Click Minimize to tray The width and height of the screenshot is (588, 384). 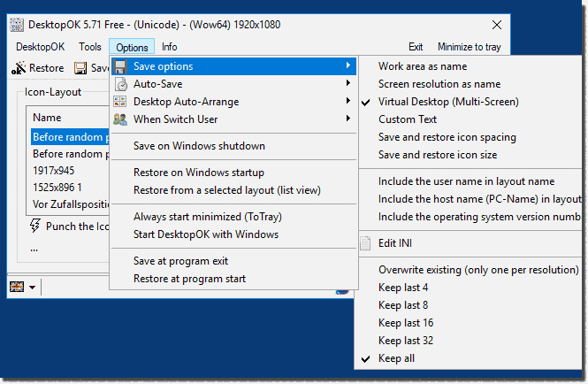[467, 47]
